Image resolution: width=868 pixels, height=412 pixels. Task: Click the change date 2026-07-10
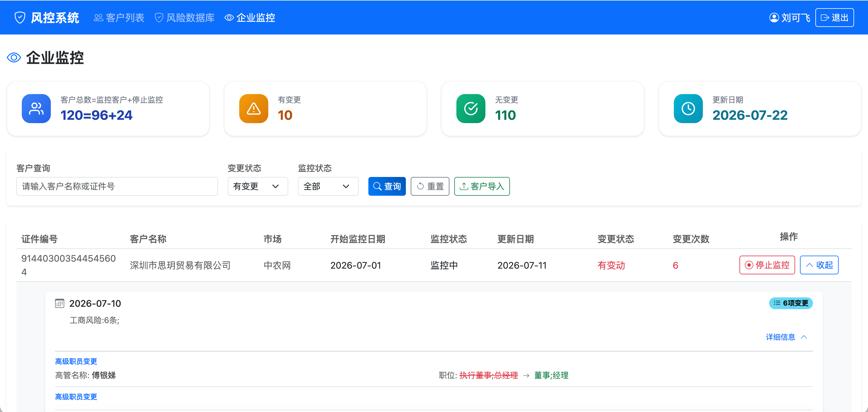(x=95, y=303)
